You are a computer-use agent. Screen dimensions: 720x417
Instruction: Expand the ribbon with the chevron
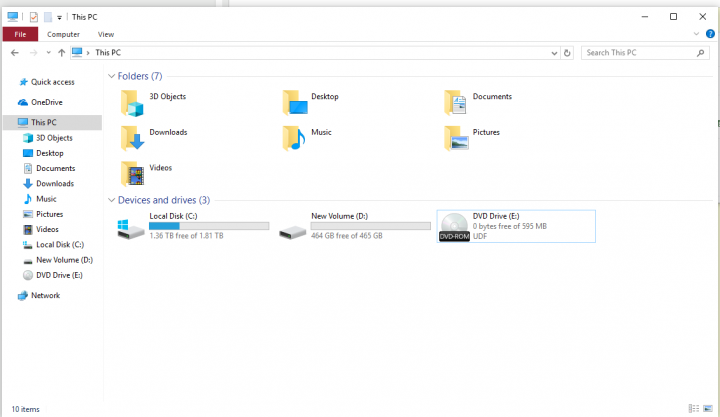(696, 34)
